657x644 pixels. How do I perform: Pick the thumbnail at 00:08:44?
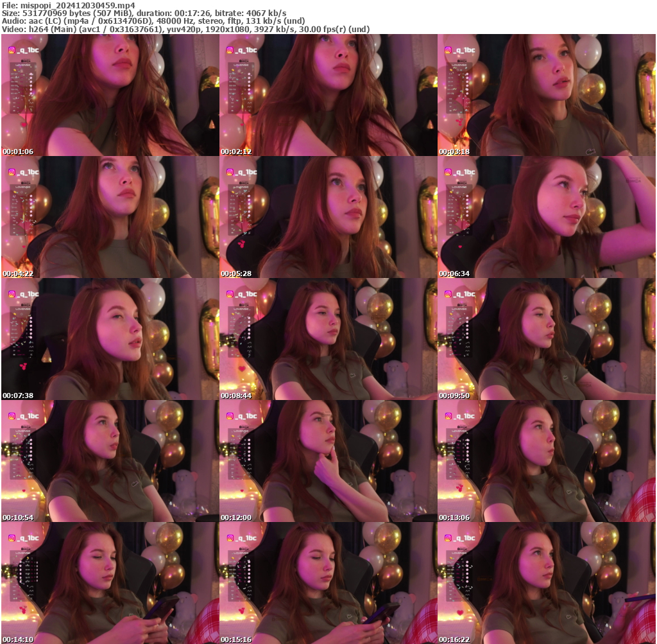tap(328, 339)
